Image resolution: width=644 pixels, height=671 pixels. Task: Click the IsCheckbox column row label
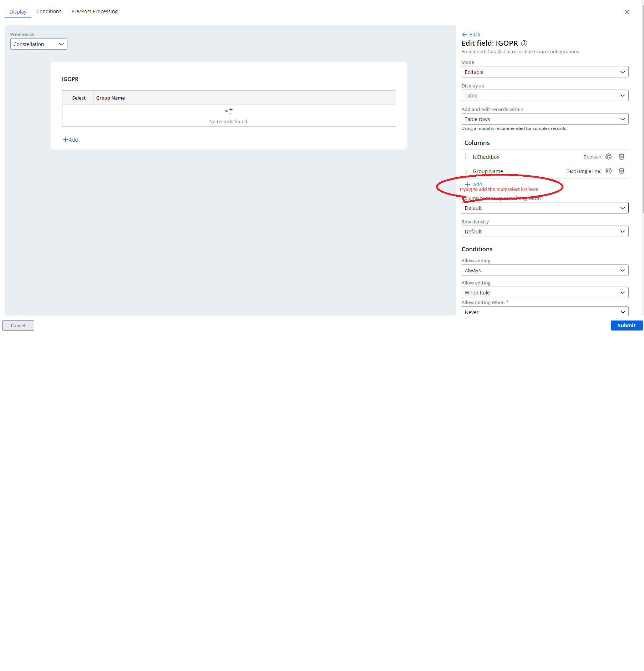[486, 157]
